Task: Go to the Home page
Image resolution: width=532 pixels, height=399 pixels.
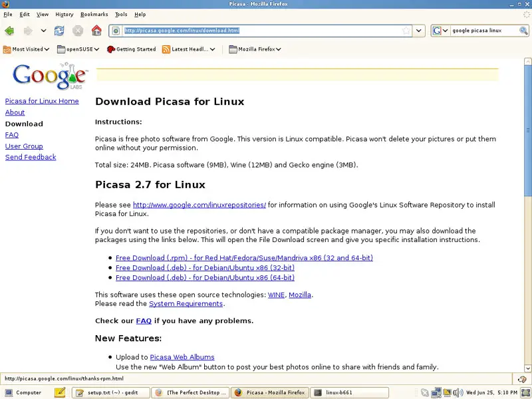Action: coord(96,30)
